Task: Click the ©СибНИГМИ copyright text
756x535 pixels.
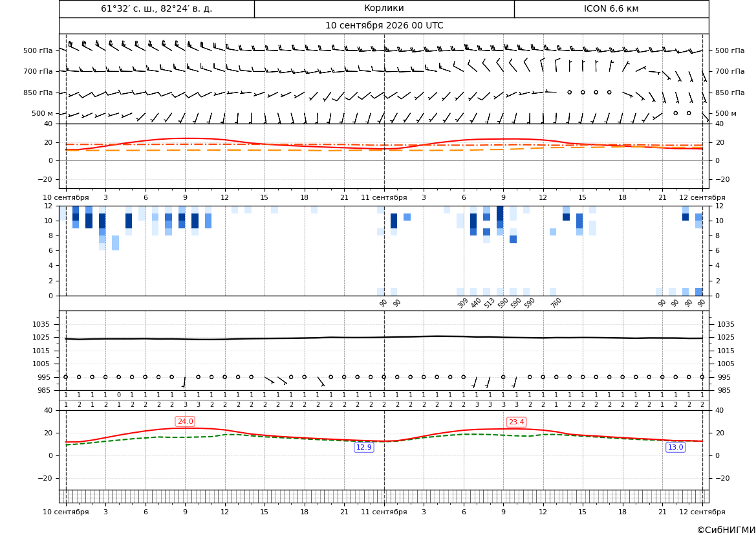Action: click(x=726, y=530)
